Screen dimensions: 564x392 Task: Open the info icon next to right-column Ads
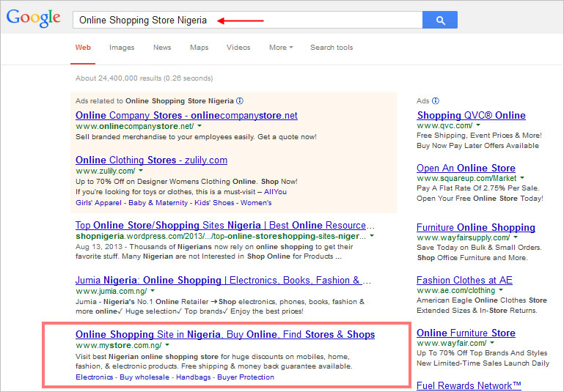[435, 101]
